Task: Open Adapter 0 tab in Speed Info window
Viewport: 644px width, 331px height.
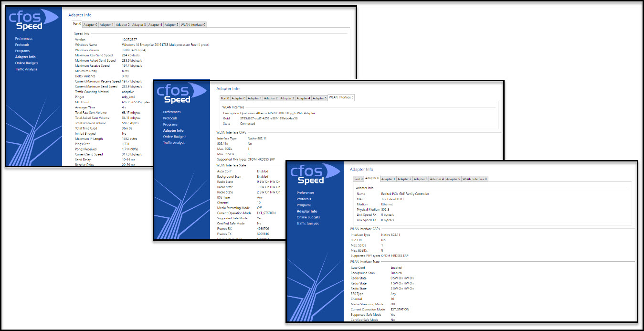Action: pyautogui.click(x=90, y=24)
